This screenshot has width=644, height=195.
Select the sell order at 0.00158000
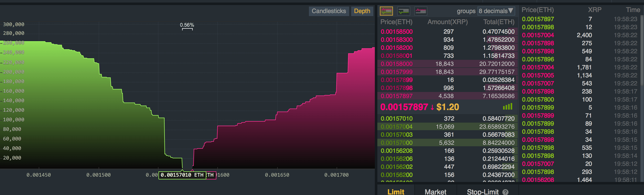[448, 64]
